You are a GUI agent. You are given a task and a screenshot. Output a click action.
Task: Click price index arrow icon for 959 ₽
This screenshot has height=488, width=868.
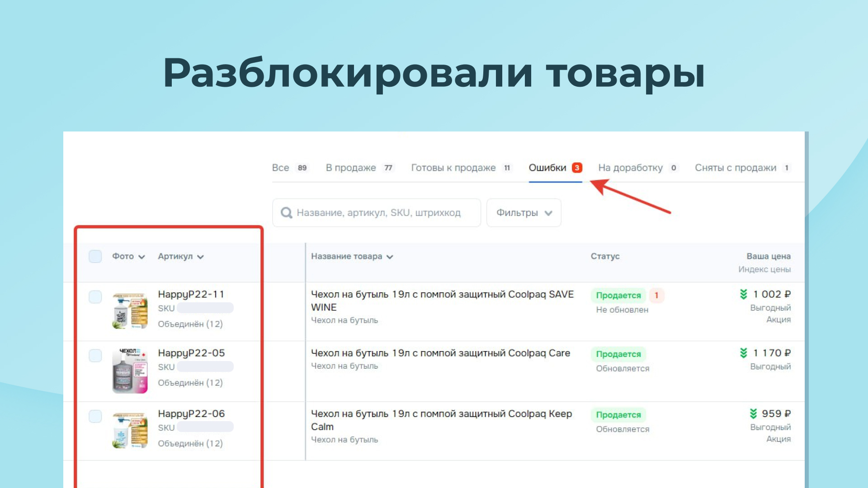[753, 413]
